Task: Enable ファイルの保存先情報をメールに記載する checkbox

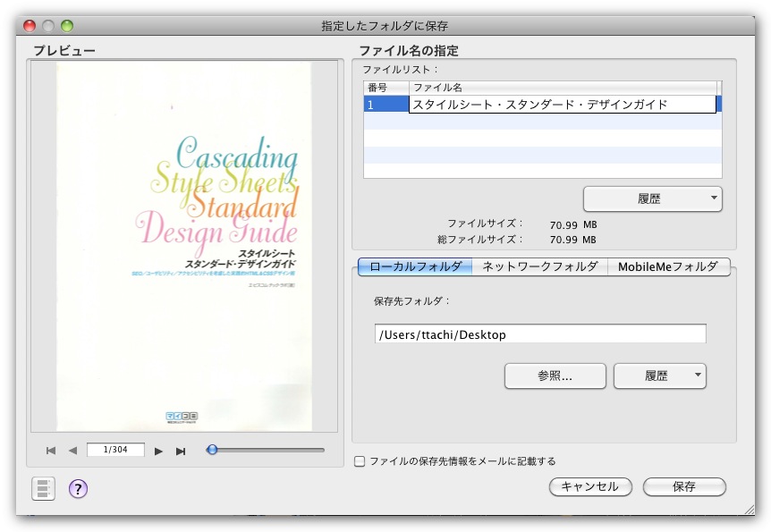Action: (360, 461)
